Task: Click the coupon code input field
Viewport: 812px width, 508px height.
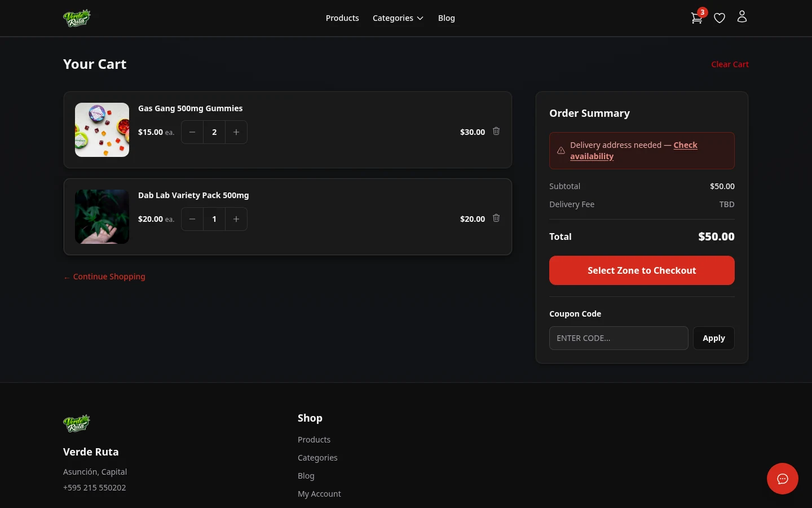Action: coord(619,338)
